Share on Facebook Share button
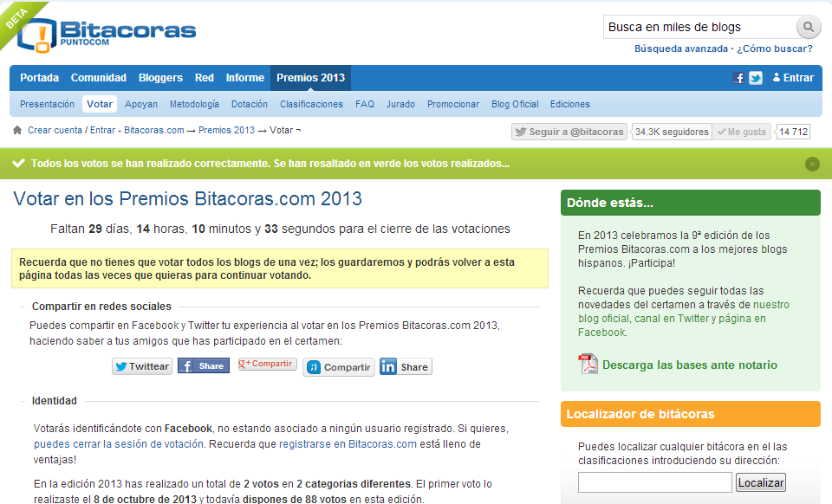 tap(204, 365)
